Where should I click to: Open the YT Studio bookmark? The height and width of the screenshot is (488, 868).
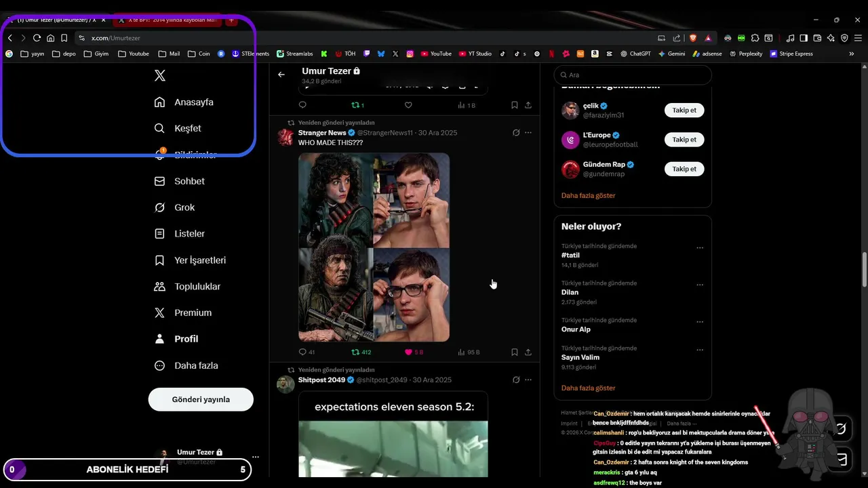[475, 54]
